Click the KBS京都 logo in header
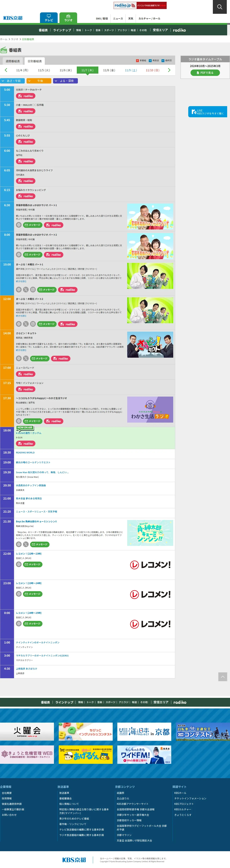Image resolution: width=230 pixels, height=868 pixels. [x=13, y=18]
